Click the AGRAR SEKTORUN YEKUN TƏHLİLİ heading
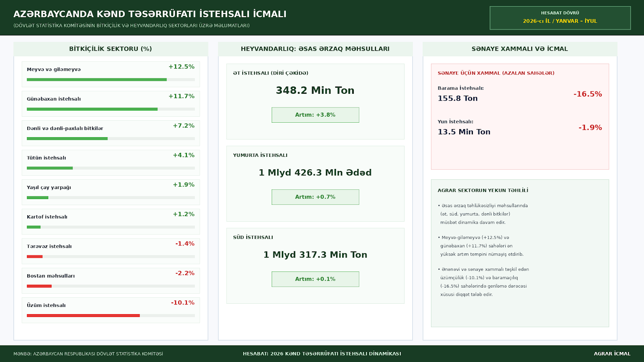The image size is (644, 362). 483,191
